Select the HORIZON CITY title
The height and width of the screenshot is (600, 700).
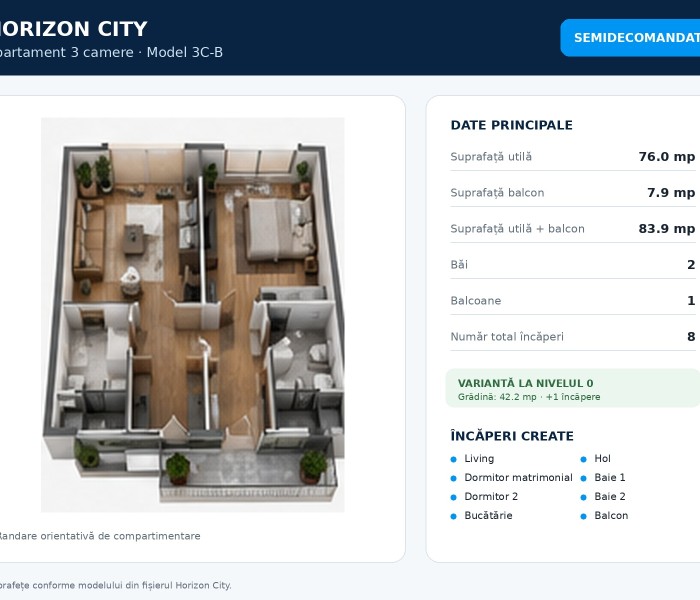tap(73, 29)
